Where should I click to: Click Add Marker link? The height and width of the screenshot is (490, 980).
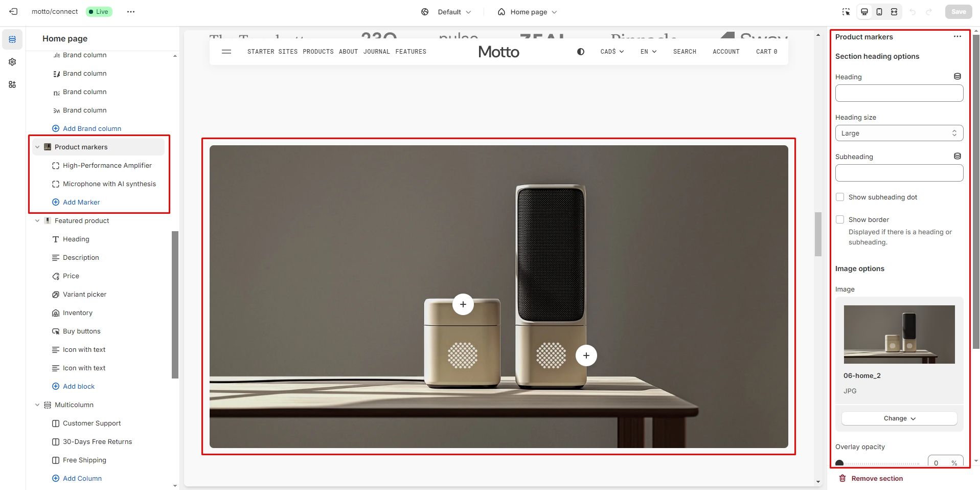click(x=81, y=203)
